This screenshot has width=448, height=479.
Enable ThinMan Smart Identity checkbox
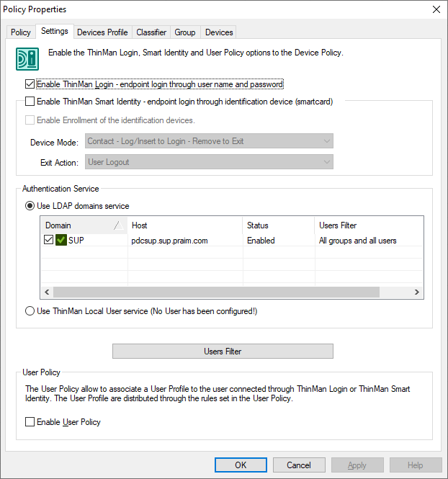[30, 102]
